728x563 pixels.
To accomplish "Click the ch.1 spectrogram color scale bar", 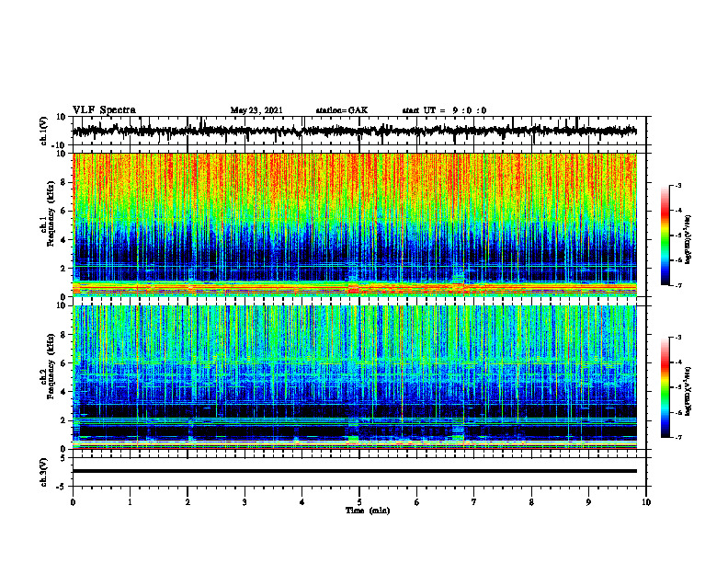I will click(665, 236).
